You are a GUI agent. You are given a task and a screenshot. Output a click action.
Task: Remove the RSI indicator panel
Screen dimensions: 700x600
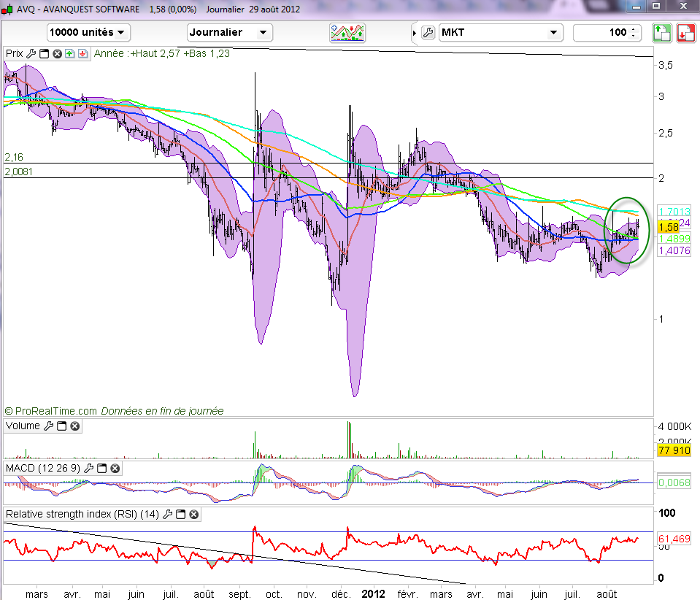coord(193,514)
